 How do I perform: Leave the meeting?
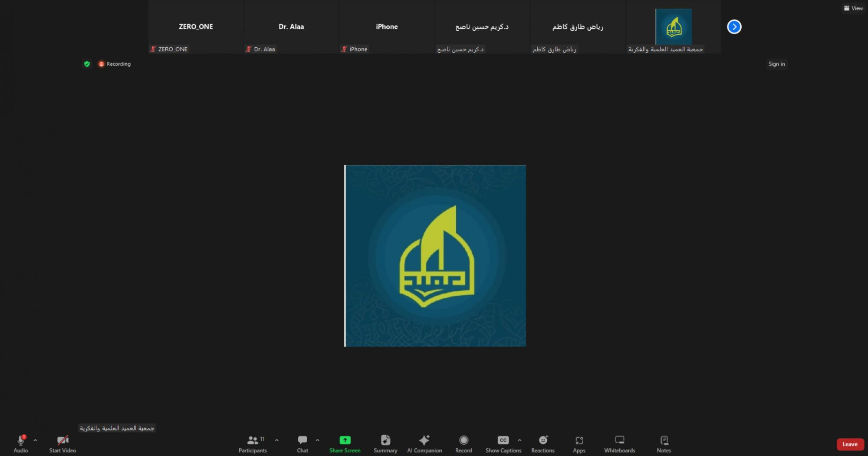(850, 444)
